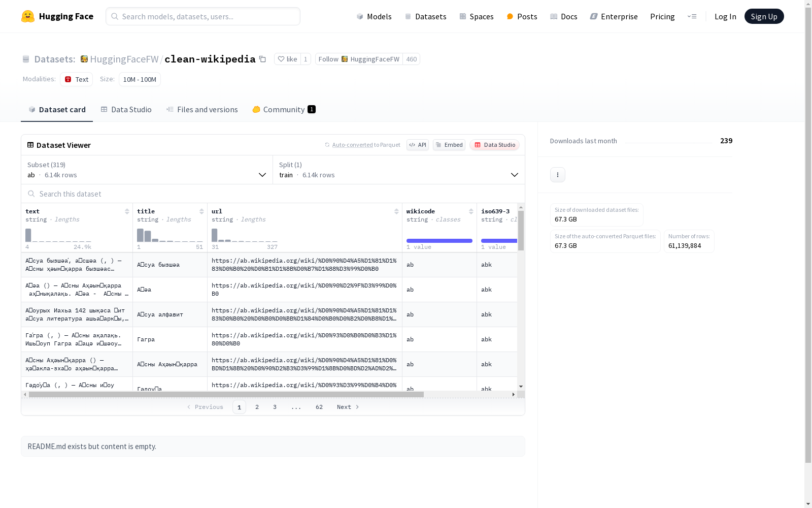
Task: Click the 61,139,884 row count value
Action: (x=685, y=246)
